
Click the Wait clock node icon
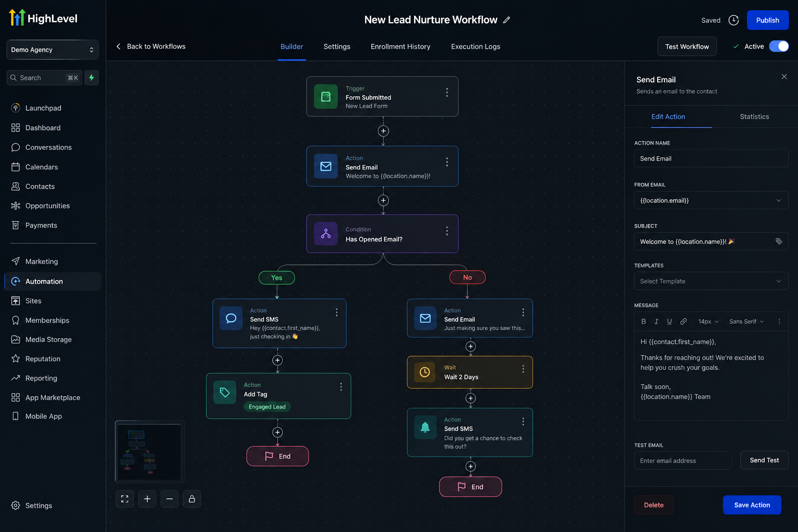[424, 372]
